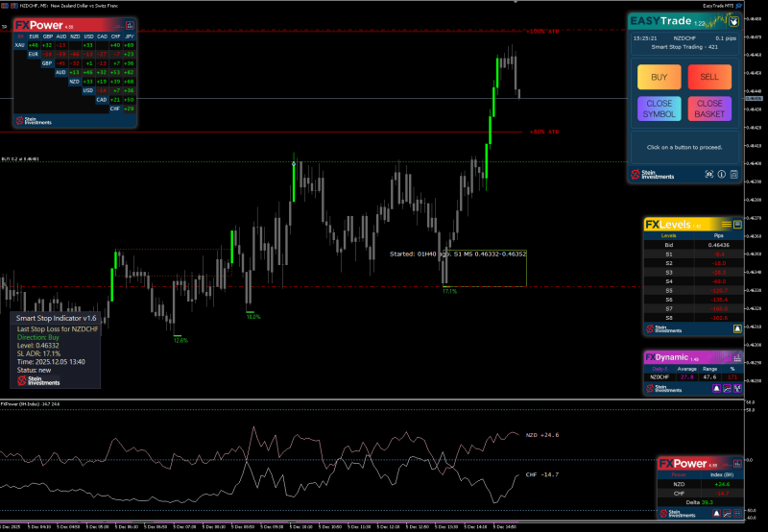Screen dimensions: 768x532
Task: Click the CLOSE SYMBOL button
Action: 659,109
